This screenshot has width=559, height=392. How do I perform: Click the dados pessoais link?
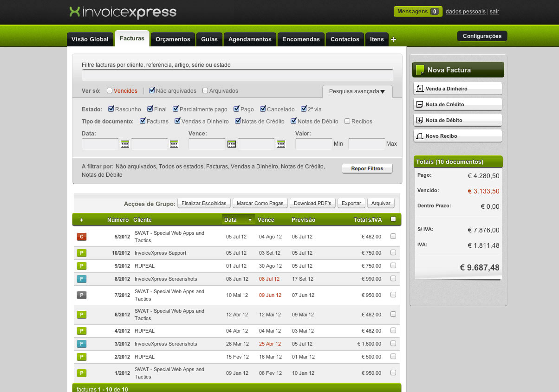[465, 12]
